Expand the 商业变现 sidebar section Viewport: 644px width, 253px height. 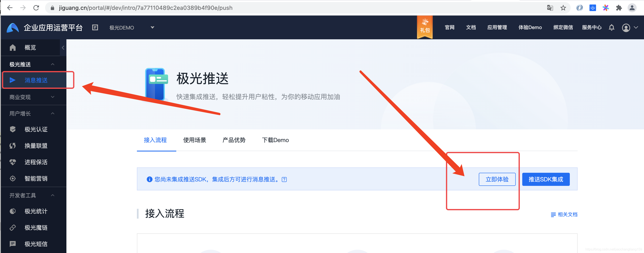(x=34, y=97)
